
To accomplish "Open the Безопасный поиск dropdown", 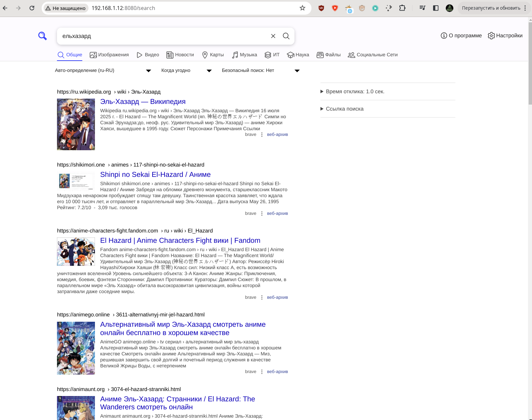I will point(261,70).
